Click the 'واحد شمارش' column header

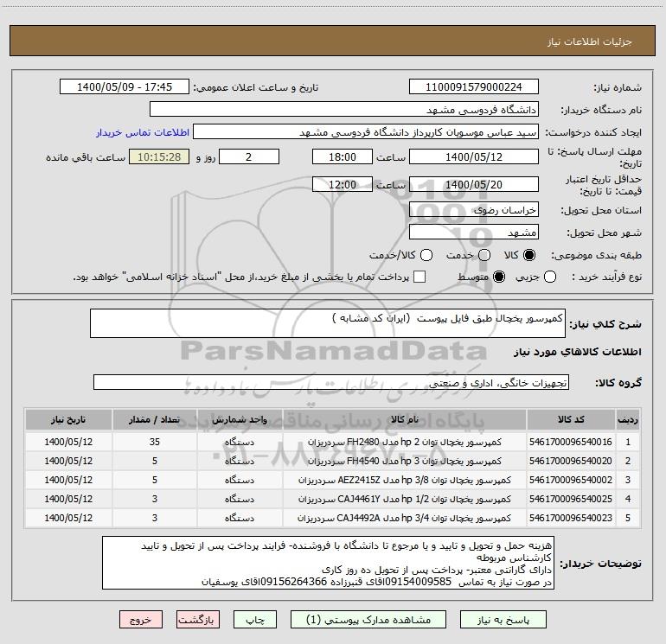pyautogui.click(x=240, y=420)
